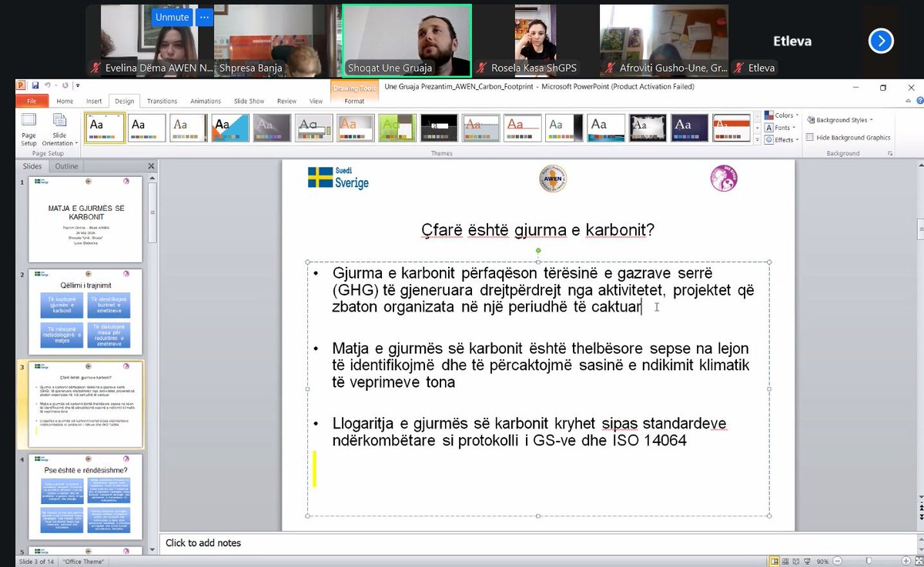Apply the gray gradient theme thumbnail
The width and height of the screenshot is (924, 567).
coord(272,128)
